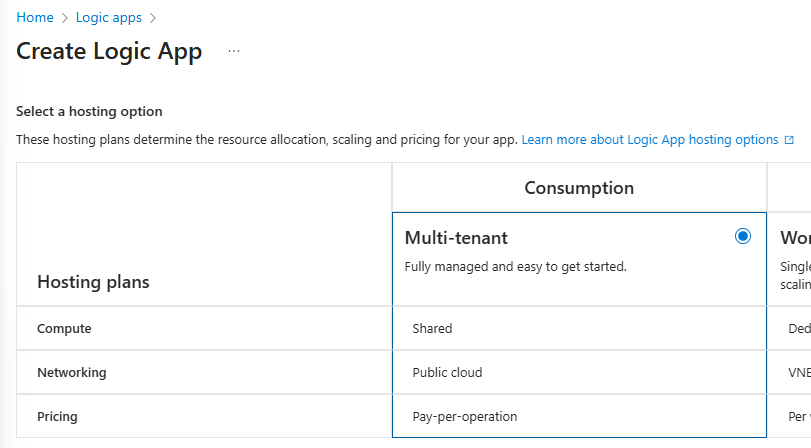Click the Hosting plans label
Image resolution: width=811 pixels, height=448 pixels.
click(x=93, y=282)
